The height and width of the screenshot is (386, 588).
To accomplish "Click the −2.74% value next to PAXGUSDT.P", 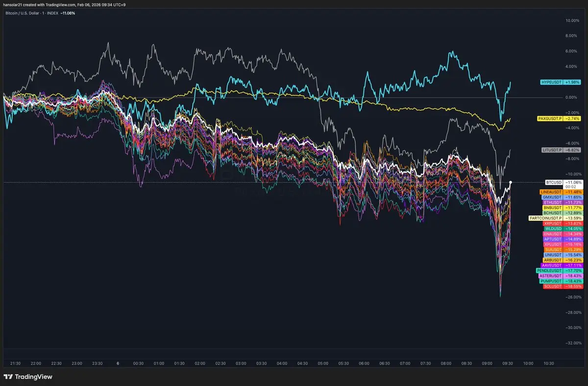I will 572,119.
